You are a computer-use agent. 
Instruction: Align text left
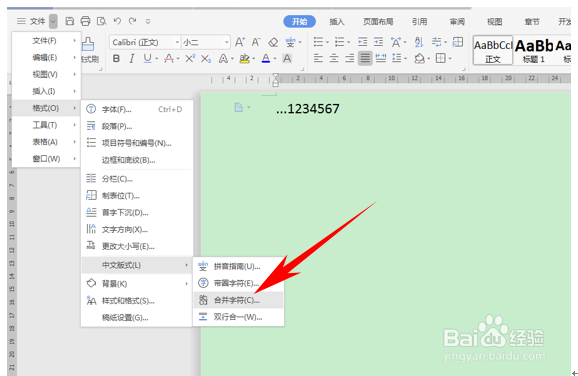[318, 58]
